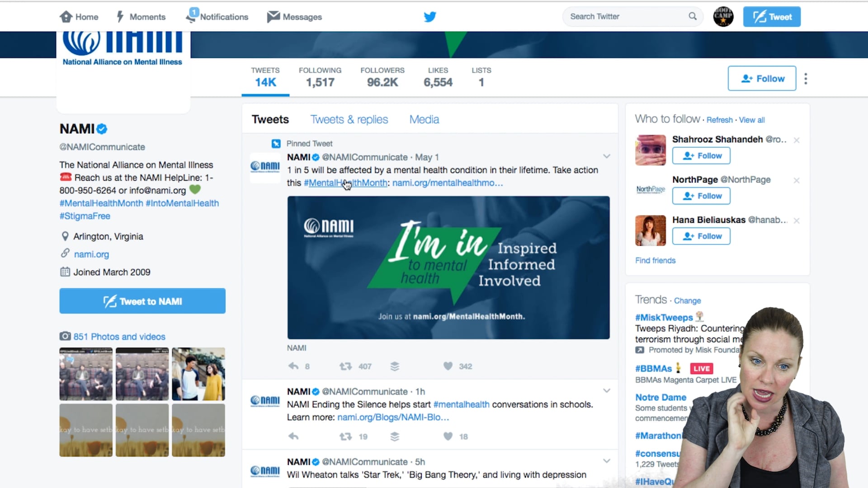Open the #MentalHealthMonth hashtag in pinned tweet
Screen dimensions: 868x488
coord(345,183)
